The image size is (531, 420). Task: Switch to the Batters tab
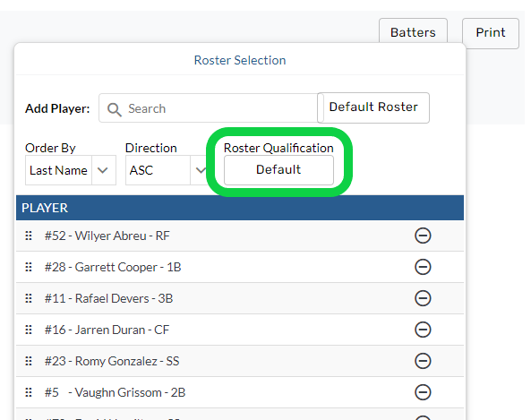[413, 32]
